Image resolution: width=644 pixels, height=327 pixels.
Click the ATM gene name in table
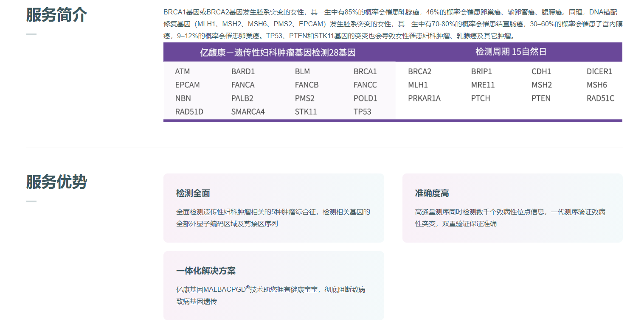coord(183,72)
